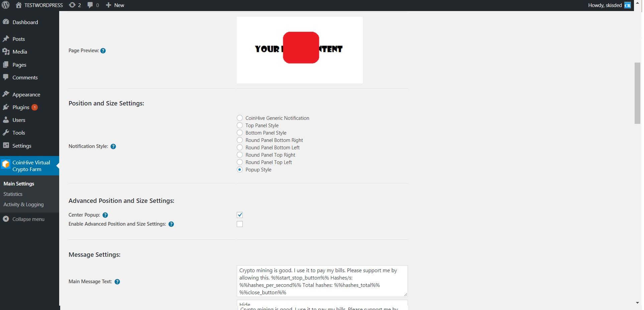Visit the TESTWORDPRESS site home
This screenshot has width=644, height=310.
tap(39, 5)
